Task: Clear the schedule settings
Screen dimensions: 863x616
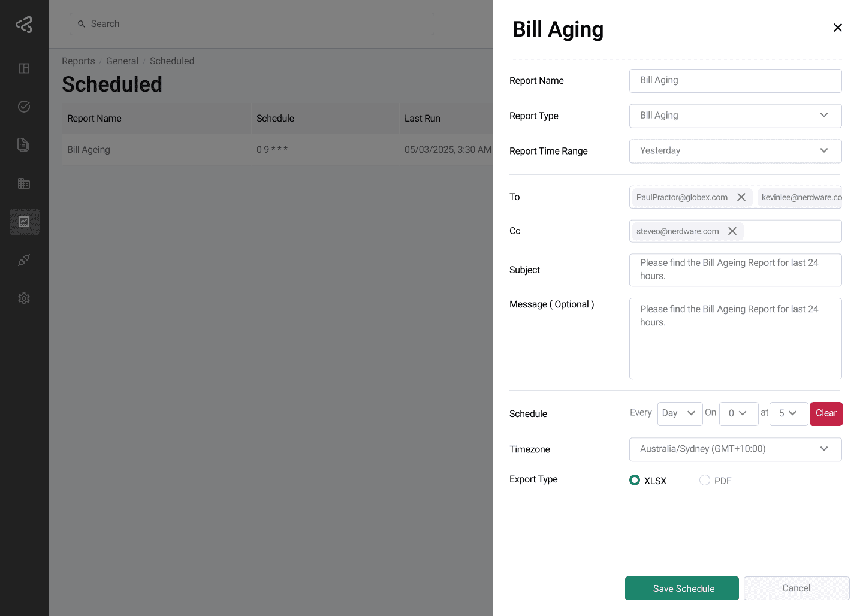Action: point(826,413)
